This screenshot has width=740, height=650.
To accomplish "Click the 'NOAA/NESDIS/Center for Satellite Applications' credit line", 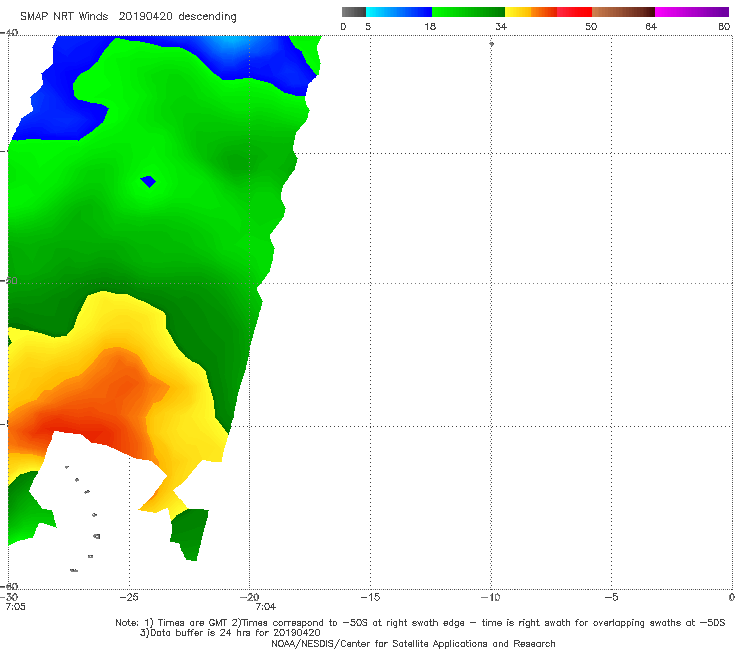I will (413, 643).
